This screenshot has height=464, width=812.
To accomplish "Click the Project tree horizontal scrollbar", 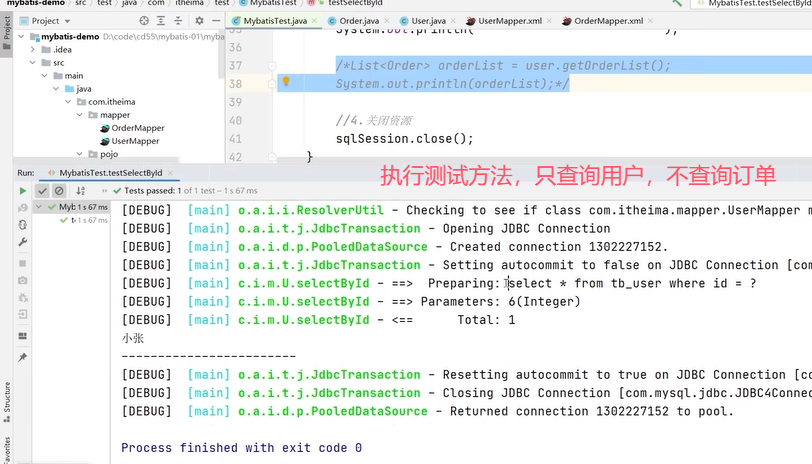I will click(x=96, y=161).
